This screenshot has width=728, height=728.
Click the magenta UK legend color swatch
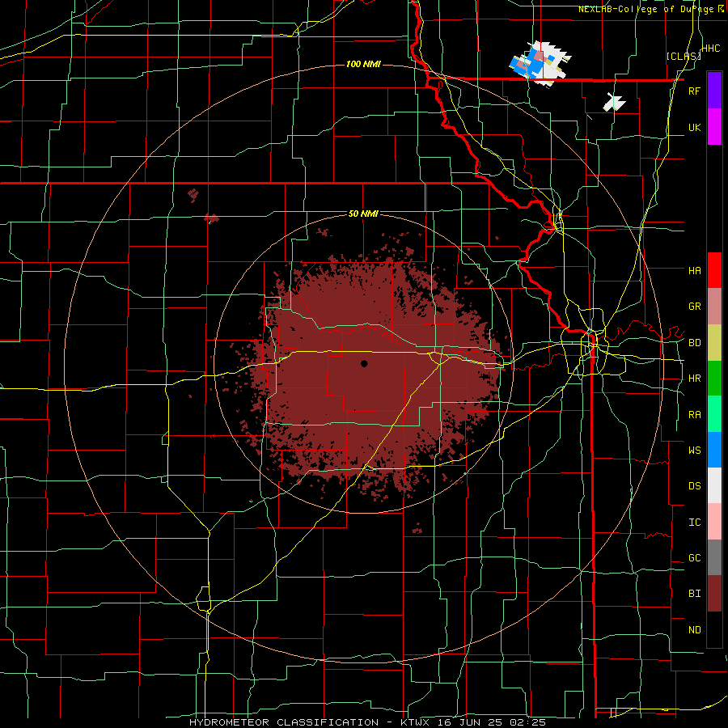click(714, 127)
